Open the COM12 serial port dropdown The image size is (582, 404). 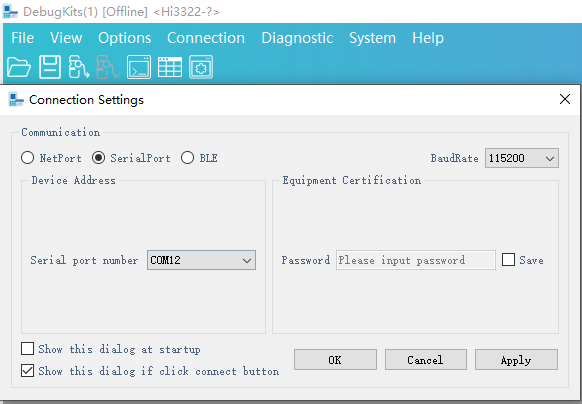click(x=201, y=260)
